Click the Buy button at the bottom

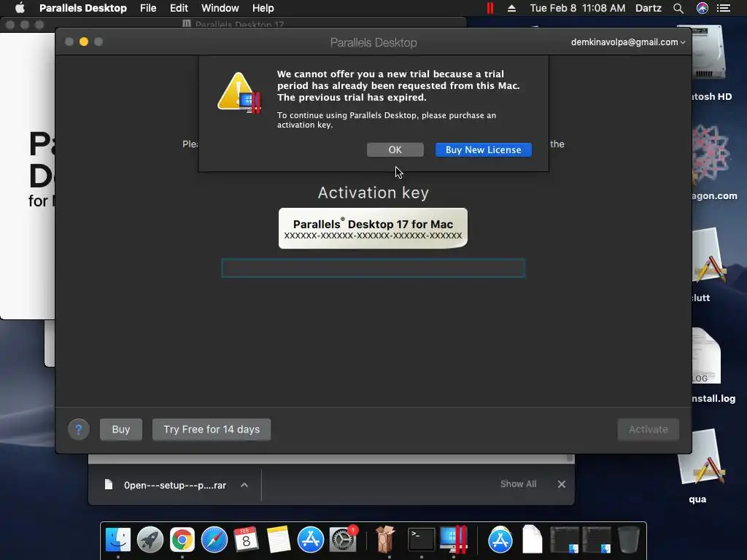click(x=121, y=429)
